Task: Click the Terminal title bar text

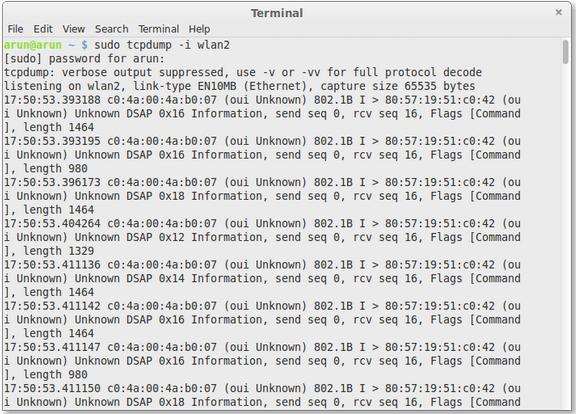Action: tap(277, 13)
